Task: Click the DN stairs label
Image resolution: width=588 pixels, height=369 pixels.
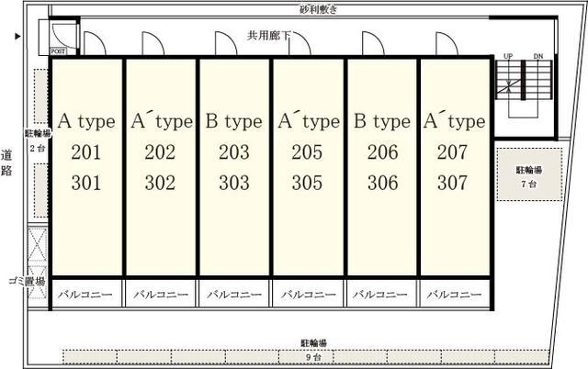Action: point(538,56)
